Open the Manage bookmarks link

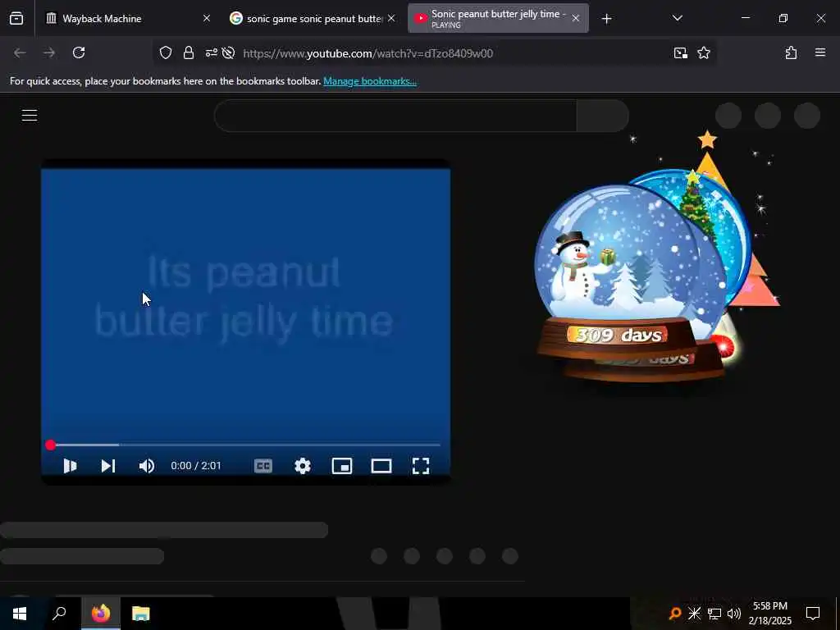370,81
